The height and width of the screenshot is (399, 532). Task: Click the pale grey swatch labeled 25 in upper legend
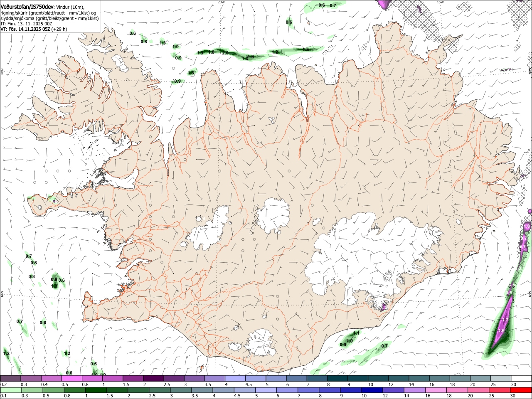[500, 378]
